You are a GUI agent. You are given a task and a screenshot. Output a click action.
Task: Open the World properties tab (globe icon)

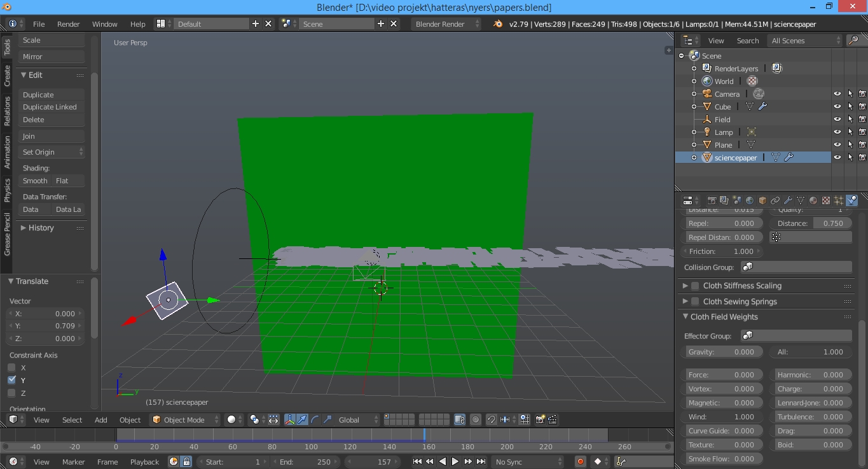pyautogui.click(x=750, y=200)
